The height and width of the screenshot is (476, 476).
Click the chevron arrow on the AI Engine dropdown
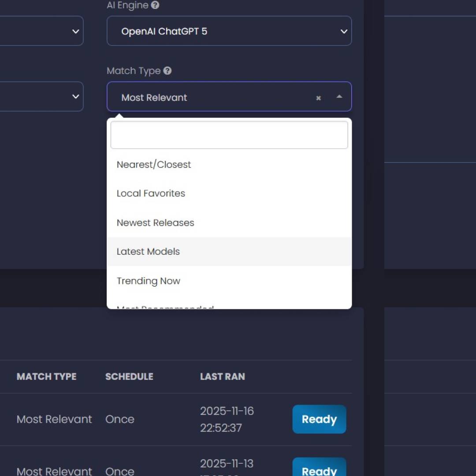pos(344,31)
